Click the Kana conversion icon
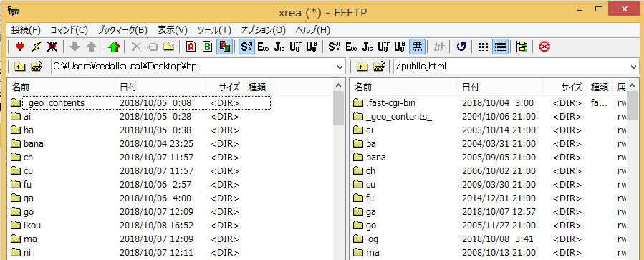This screenshot has width=644, height=260. point(439,47)
